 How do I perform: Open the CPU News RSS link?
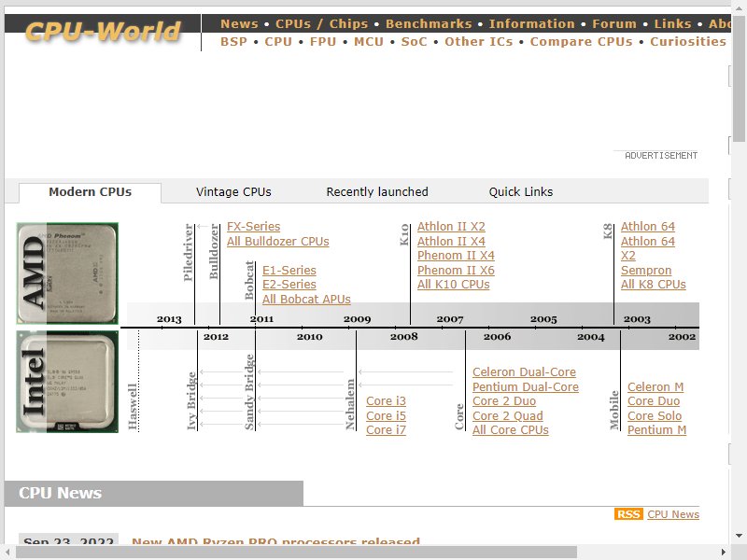pyautogui.click(x=673, y=514)
